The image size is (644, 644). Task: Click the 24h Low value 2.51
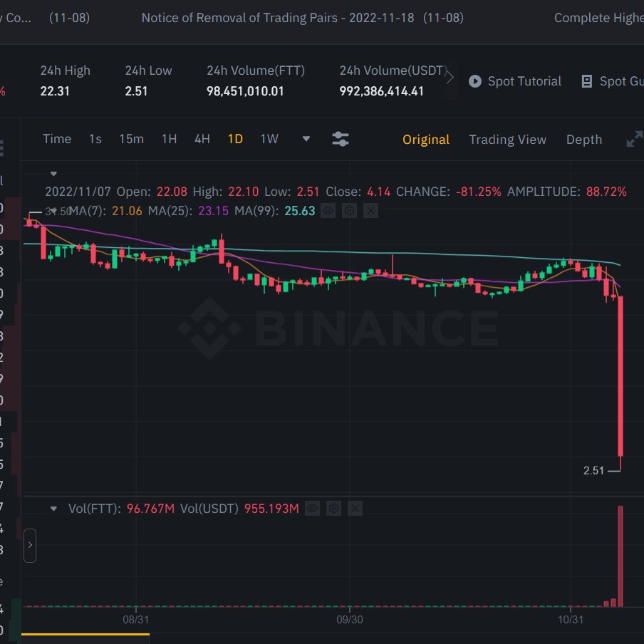click(136, 91)
